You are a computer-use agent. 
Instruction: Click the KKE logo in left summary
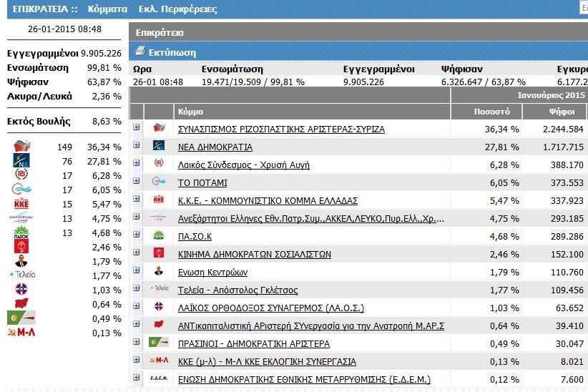pos(21,203)
